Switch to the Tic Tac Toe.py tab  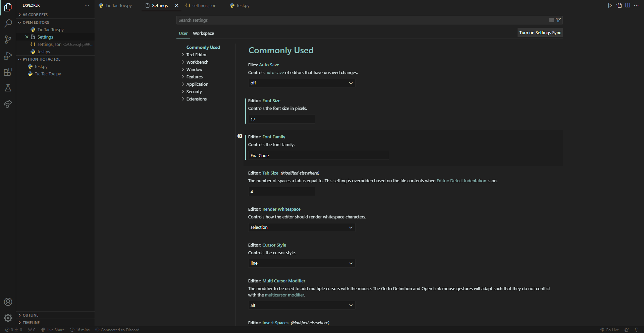tap(115, 5)
